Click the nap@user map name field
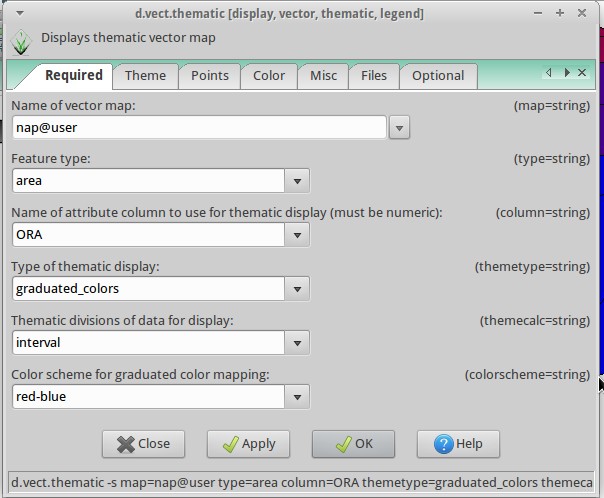The image size is (604, 498). click(x=199, y=127)
